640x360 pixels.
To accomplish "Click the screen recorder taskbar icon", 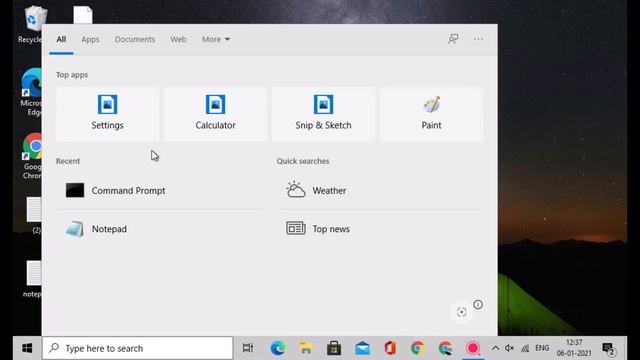I will [473, 348].
